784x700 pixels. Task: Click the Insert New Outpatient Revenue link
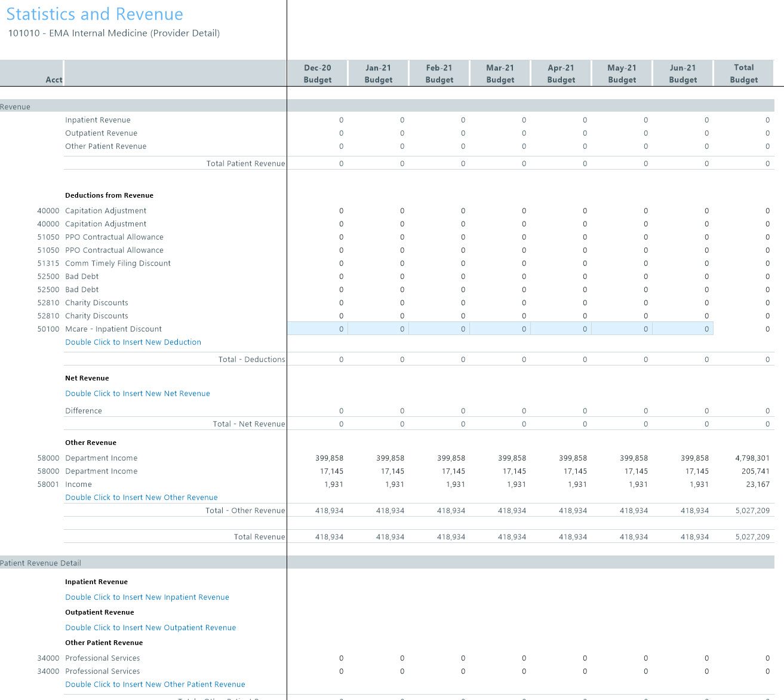pyautogui.click(x=150, y=627)
